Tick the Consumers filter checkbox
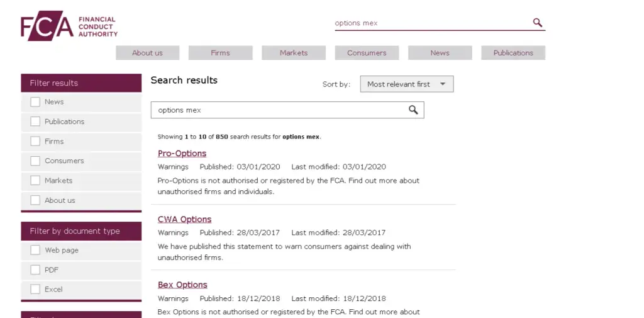 click(35, 161)
